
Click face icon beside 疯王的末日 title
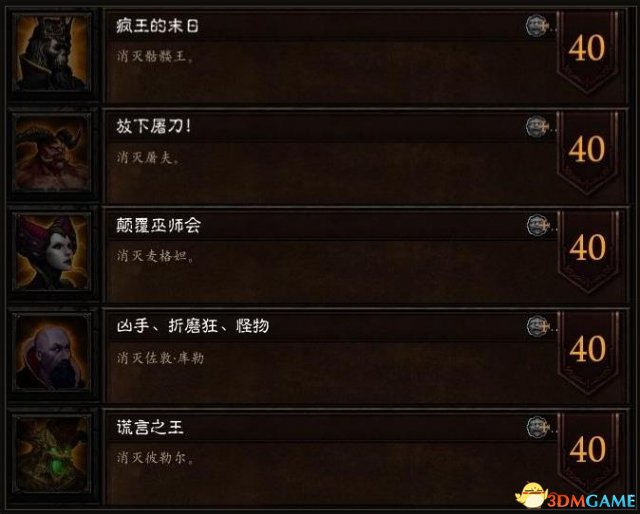(536, 26)
